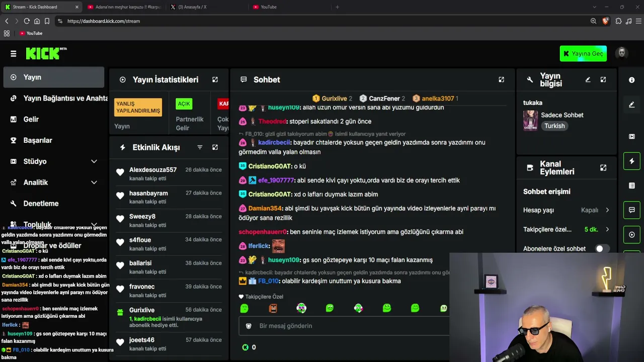The image size is (644, 362).
Task: Click the Turkish language tag
Action: [x=554, y=126]
